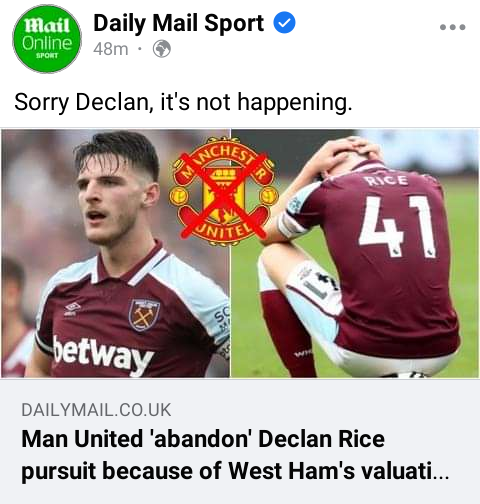
Task: Open the Mail Online Sport profile picture
Action: click(47, 39)
